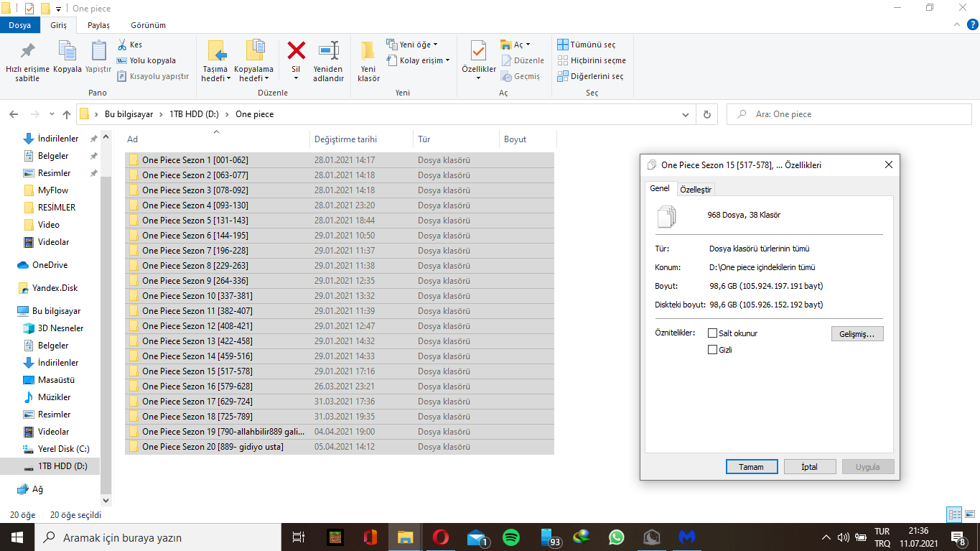This screenshot has height=551, width=980.
Task: Show hidden system tray icons chevron
Action: pyautogui.click(x=826, y=537)
